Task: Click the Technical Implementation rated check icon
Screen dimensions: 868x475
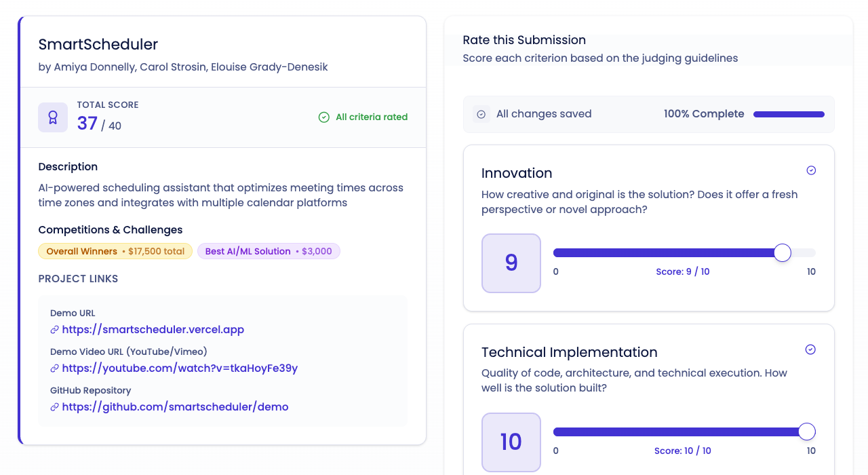Action: coord(810,349)
